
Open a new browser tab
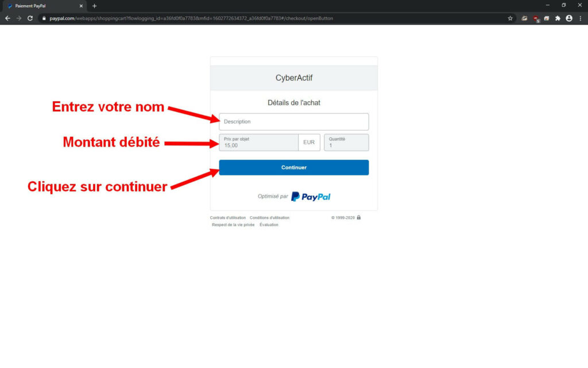95,6
